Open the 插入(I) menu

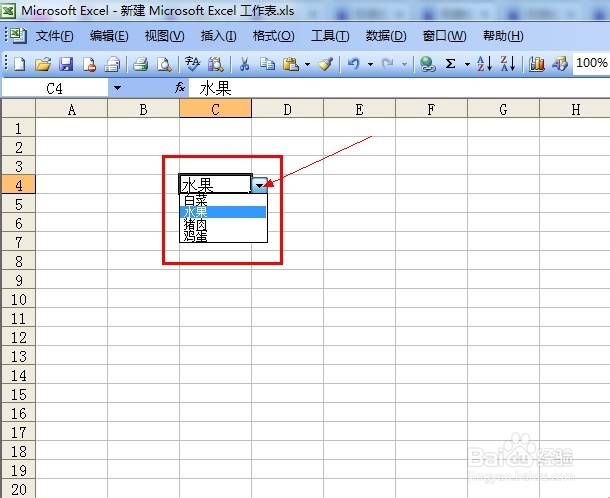click(x=218, y=36)
